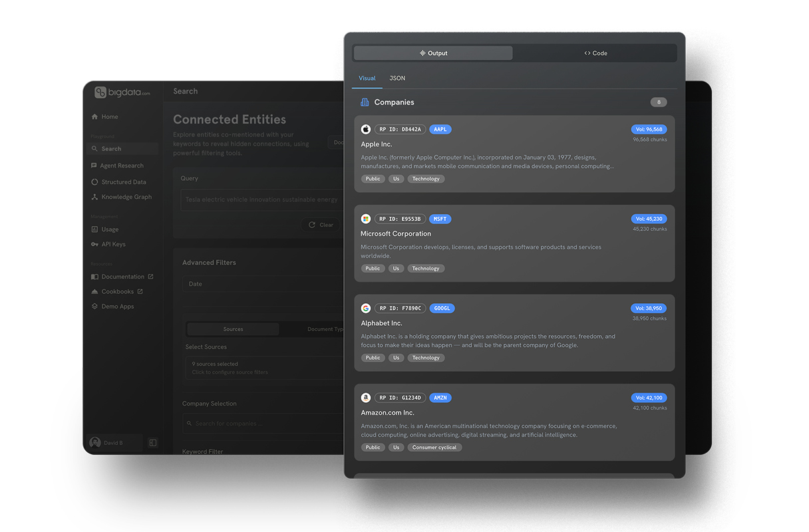Click the MSFT ticker badge
The image size is (809, 532).
pyautogui.click(x=440, y=219)
